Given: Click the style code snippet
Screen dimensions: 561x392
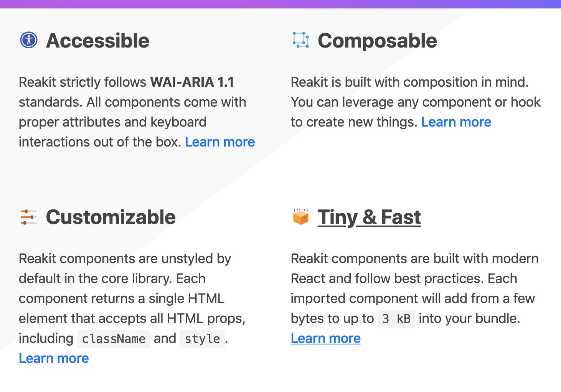Looking at the screenshot, I should [202, 339].
